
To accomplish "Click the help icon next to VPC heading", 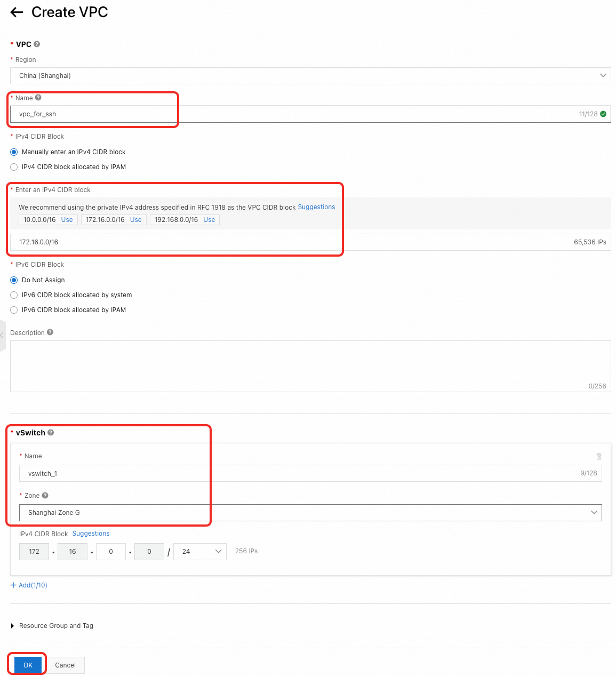I will pos(37,44).
